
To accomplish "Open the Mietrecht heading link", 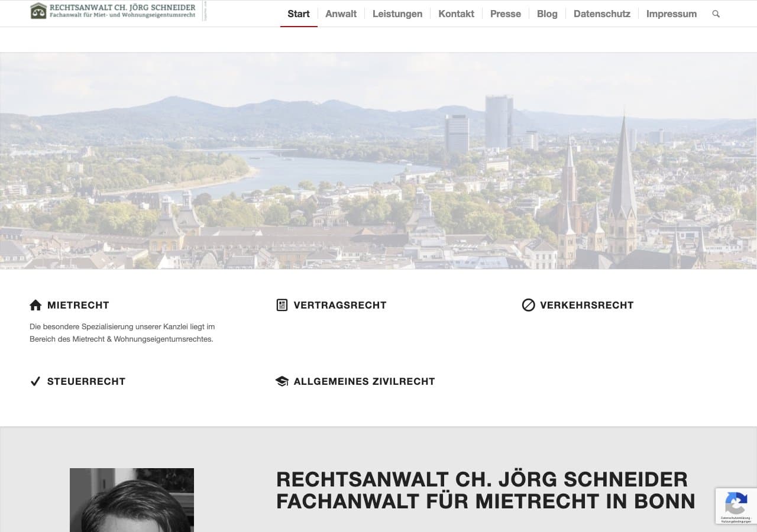I will click(77, 305).
